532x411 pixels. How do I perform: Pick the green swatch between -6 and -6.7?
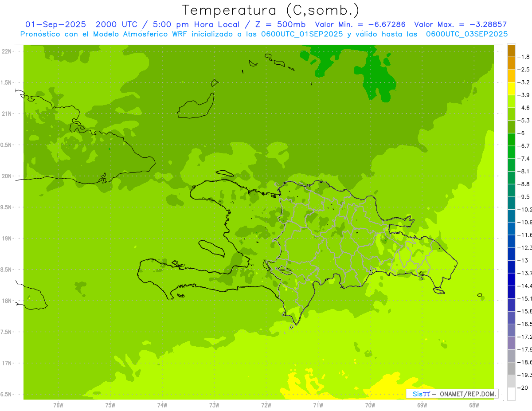[511, 139]
